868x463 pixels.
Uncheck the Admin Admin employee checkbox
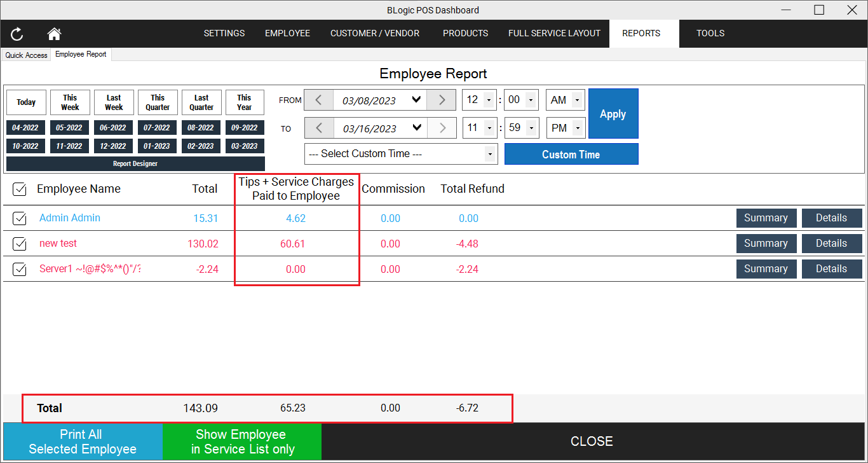[20, 218]
